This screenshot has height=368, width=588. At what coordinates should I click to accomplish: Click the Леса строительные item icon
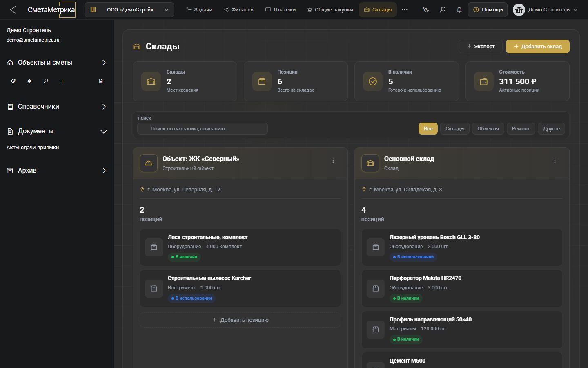pyautogui.click(x=154, y=247)
